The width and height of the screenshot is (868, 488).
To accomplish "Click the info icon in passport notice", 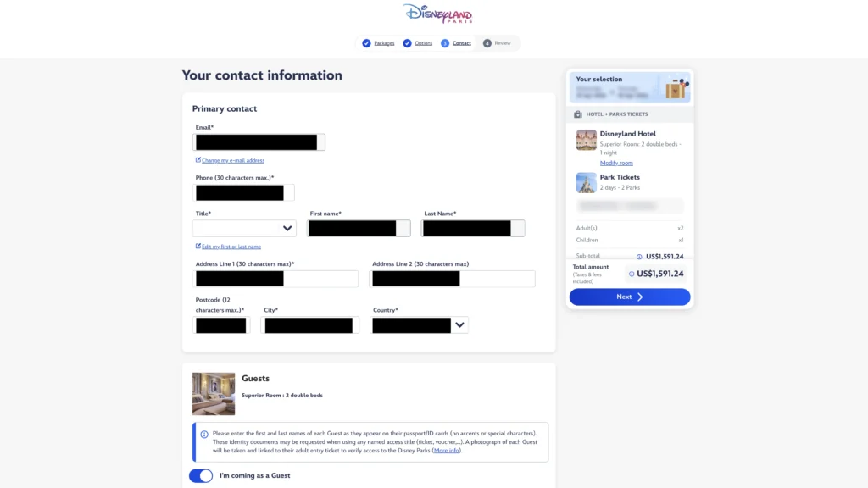I will coord(204,435).
